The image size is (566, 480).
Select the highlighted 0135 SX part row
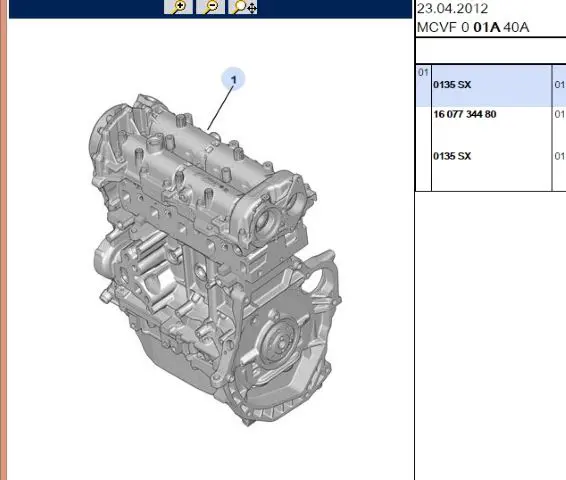click(491, 86)
